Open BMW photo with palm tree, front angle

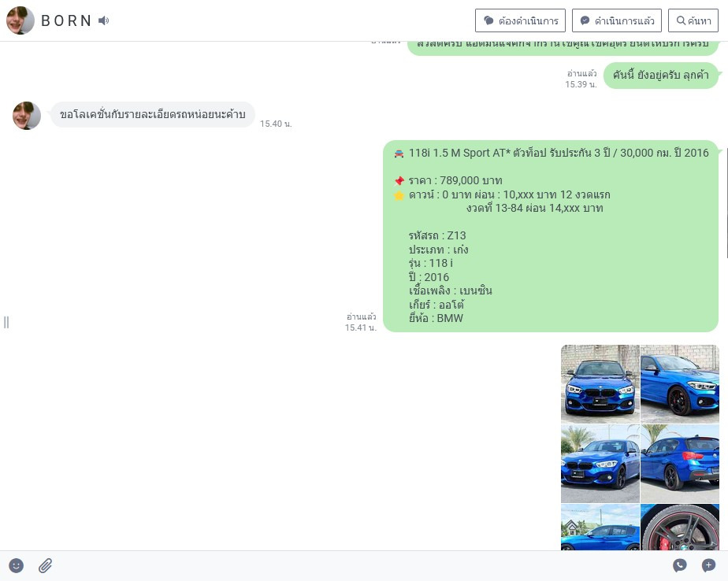click(600, 464)
